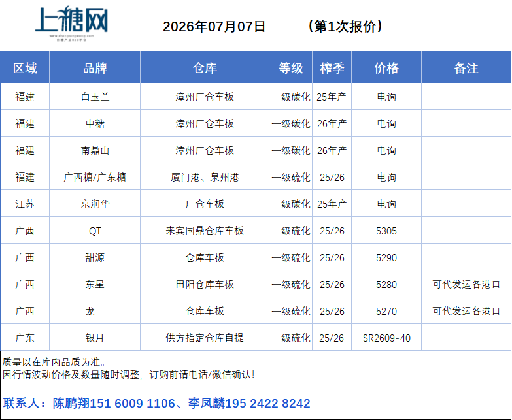This screenshot has width=512, height=420.
Task: Click warehouse cell 来宾国鼎仓库车板
Action: click(x=205, y=231)
